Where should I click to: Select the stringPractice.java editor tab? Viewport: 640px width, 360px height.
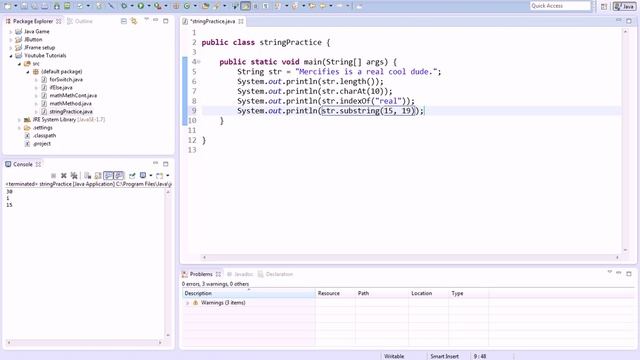[x=213, y=21]
